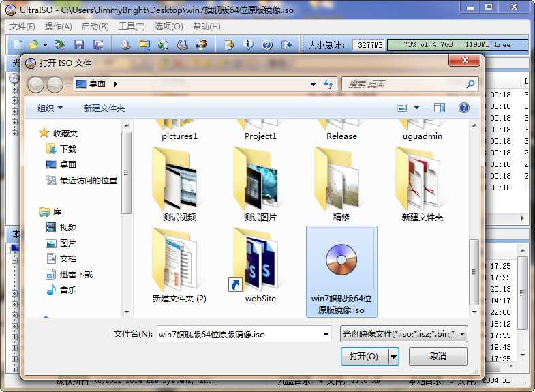The height and width of the screenshot is (392, 535).
Task: Click the 取消 cancel button
Action: [x=438, y=357]
